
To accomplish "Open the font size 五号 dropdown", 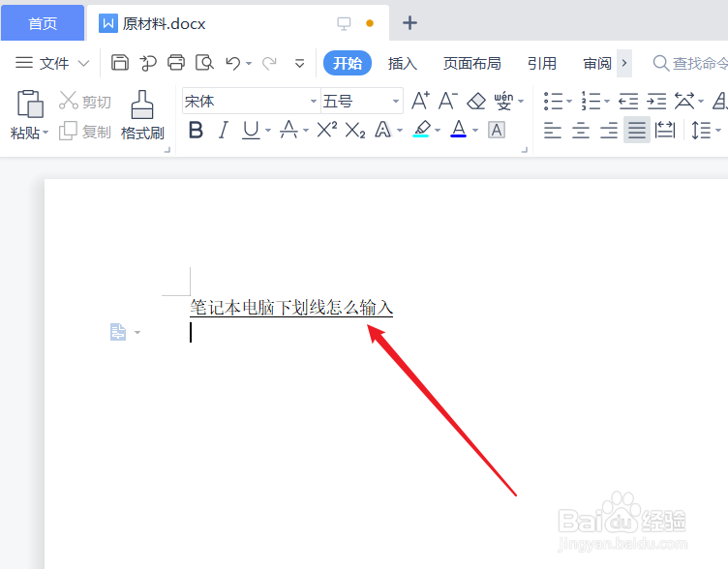I will click(x=396, y=102).
